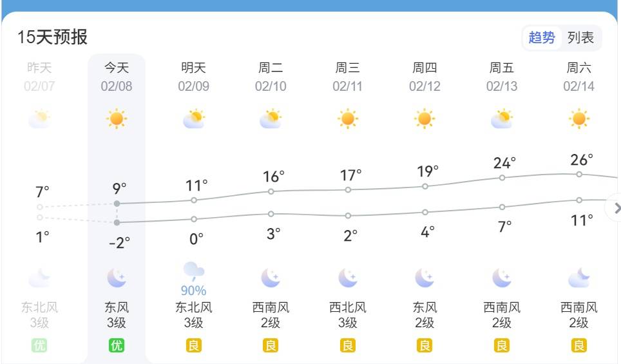Click tomorrow's yellow 良 air quality badge
This screenshot has height=364, width=621.
click(x=194, y=346)
